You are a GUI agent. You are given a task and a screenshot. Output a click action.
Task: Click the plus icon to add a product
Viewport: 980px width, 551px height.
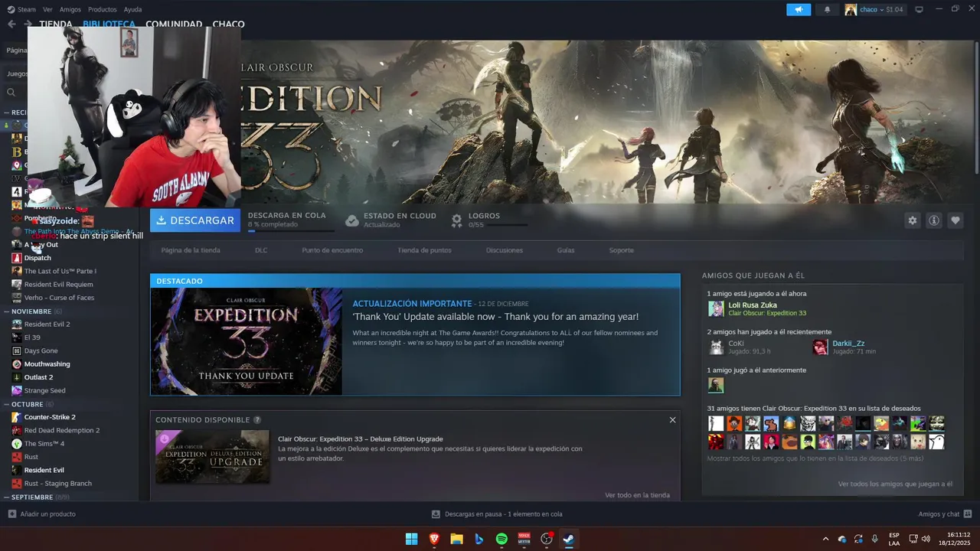click(x=11, y=514)
